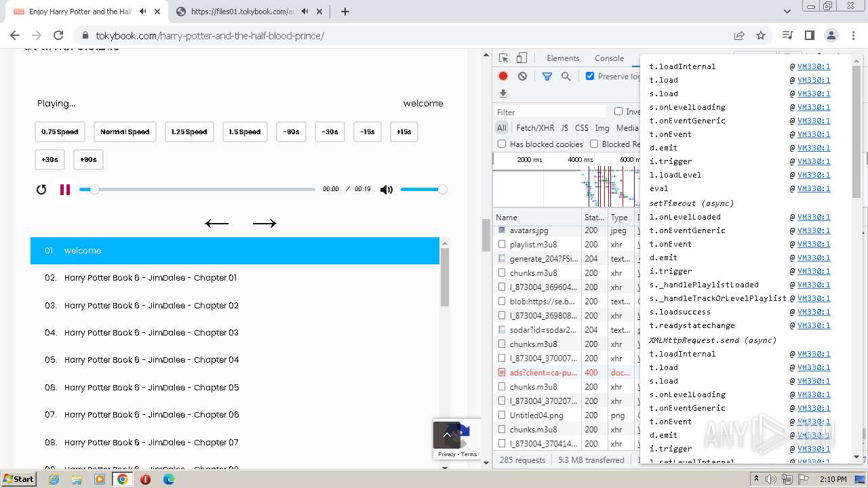
Task: Skip forward with the +15s button
Action: [404, 132]
